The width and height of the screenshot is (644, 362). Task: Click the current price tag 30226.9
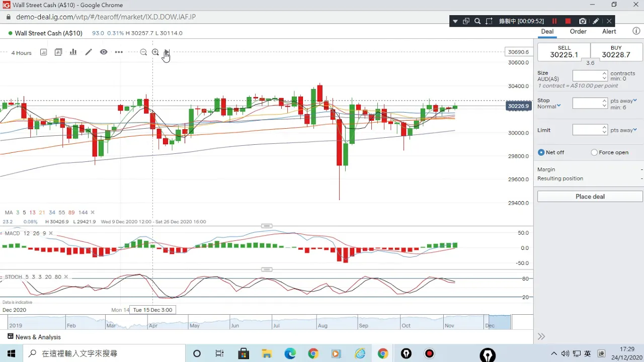tap(518, 106)
